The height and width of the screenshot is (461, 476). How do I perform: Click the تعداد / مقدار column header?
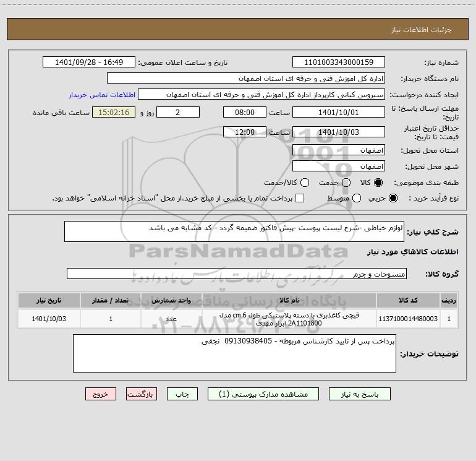(111, 300)
